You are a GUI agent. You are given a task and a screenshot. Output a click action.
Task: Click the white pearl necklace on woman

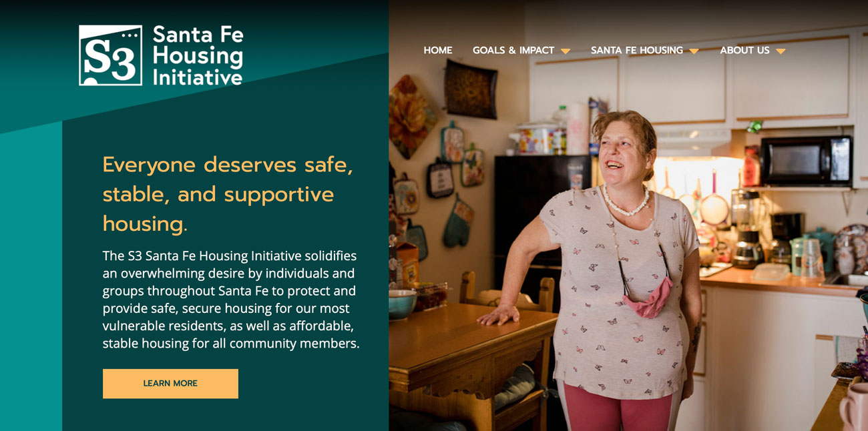626,202
